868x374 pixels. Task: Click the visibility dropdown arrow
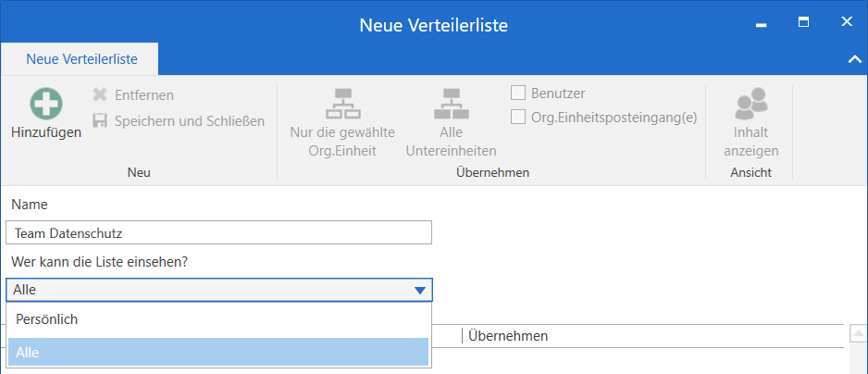pos(420,291)
